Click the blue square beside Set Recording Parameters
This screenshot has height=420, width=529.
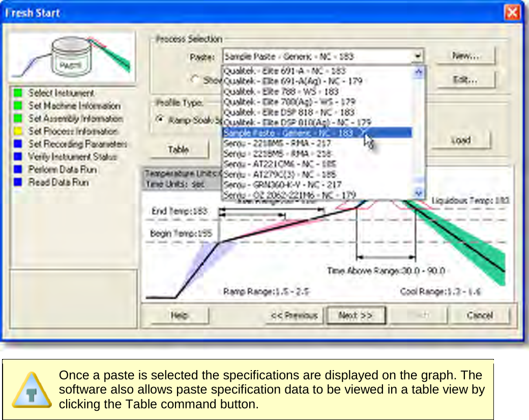[x=18, y=144]
